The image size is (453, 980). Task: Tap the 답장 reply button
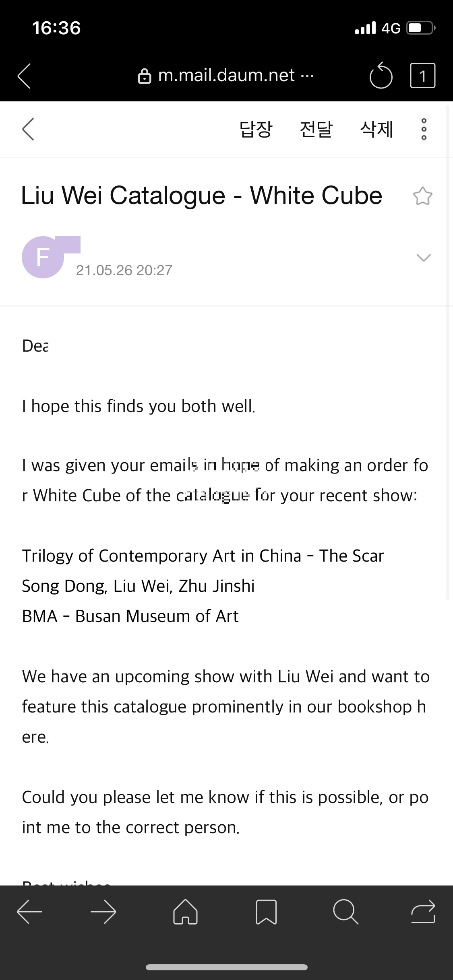256,129
